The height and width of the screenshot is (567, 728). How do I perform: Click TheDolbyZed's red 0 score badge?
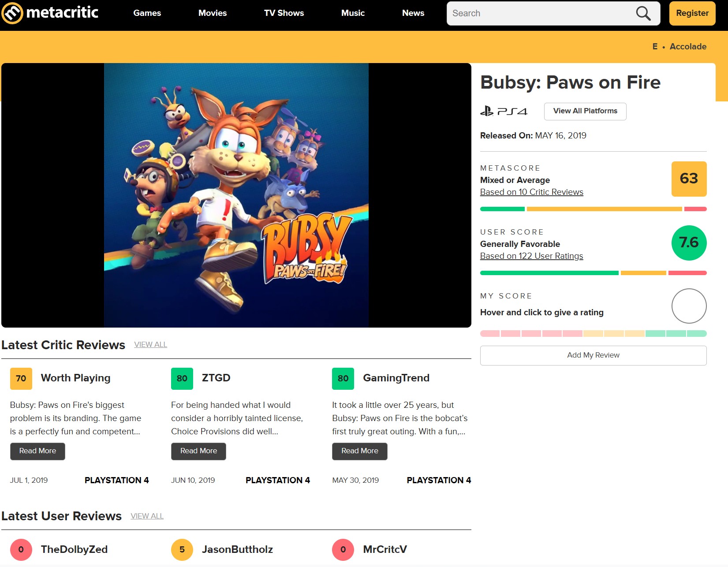21,549
